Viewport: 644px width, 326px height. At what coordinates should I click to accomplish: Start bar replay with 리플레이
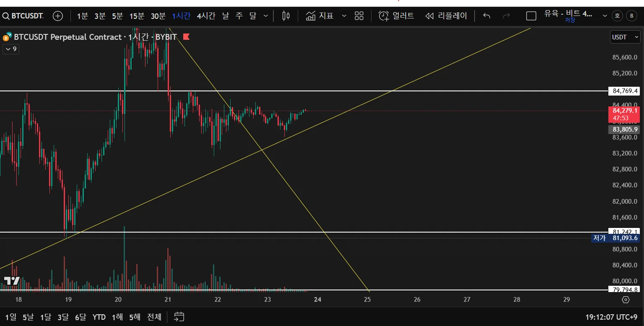(446, 16)
